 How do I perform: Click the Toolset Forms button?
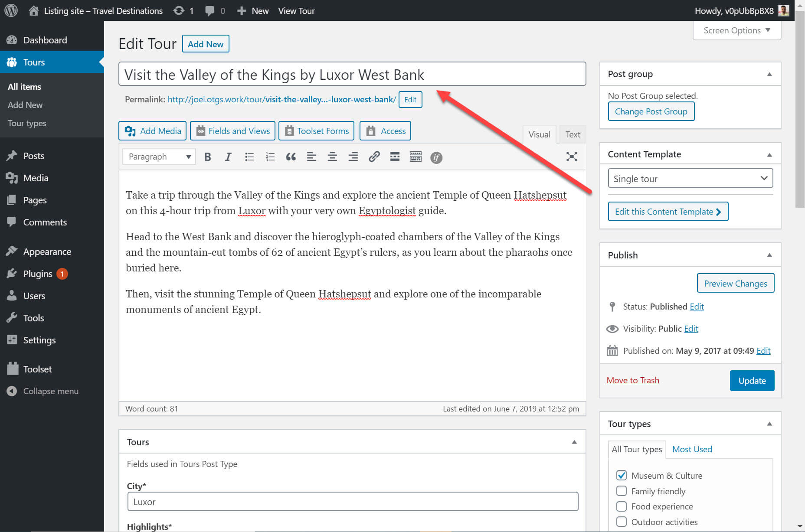click(316, 131)
